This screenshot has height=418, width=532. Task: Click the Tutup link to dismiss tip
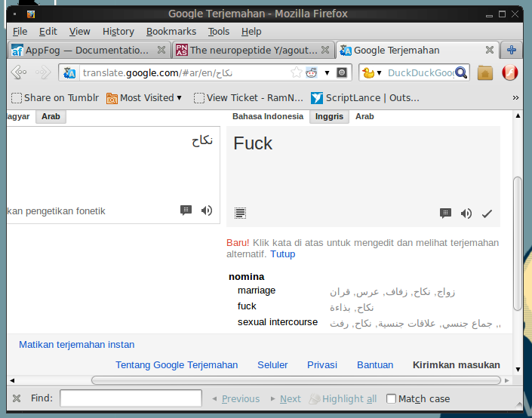(x=283, y=254)
